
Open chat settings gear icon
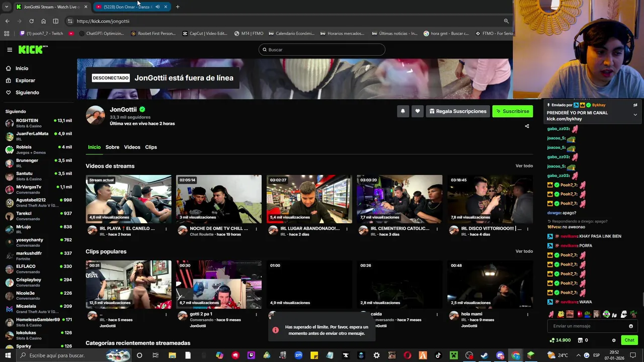pyautogui.click(x=614, y=340)
